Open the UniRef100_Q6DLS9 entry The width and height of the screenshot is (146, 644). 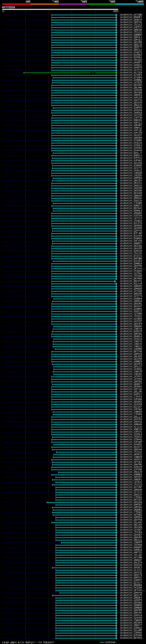tap(131, 45)
